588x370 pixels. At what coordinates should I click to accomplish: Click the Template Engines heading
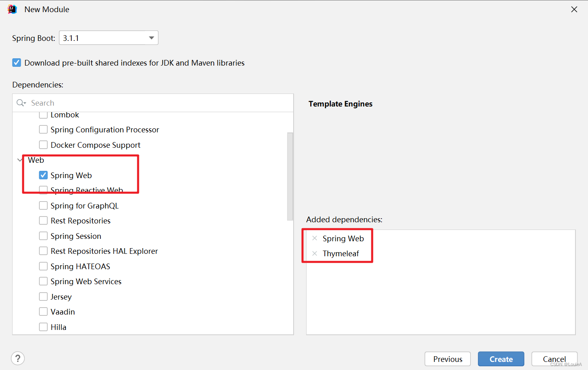pos(341,104)
